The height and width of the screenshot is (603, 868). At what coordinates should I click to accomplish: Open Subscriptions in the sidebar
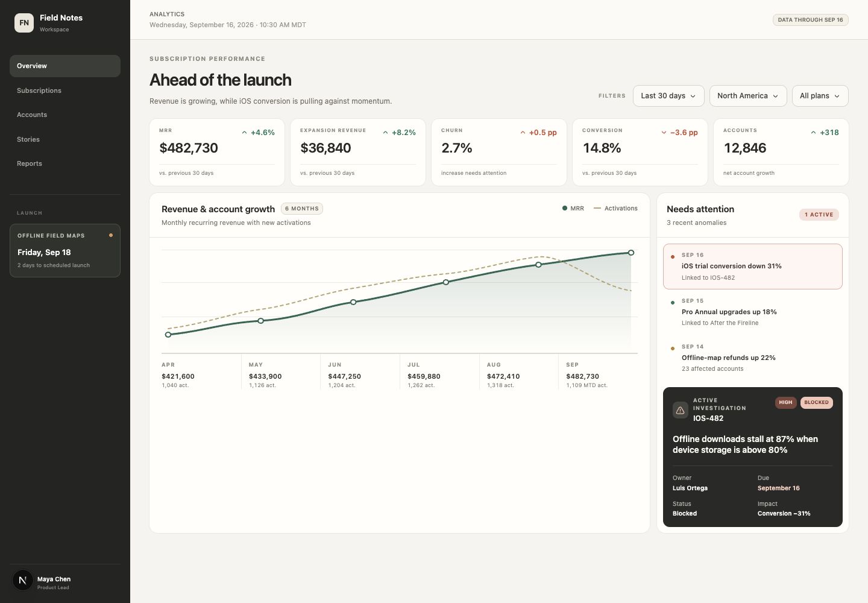point(65,90)
